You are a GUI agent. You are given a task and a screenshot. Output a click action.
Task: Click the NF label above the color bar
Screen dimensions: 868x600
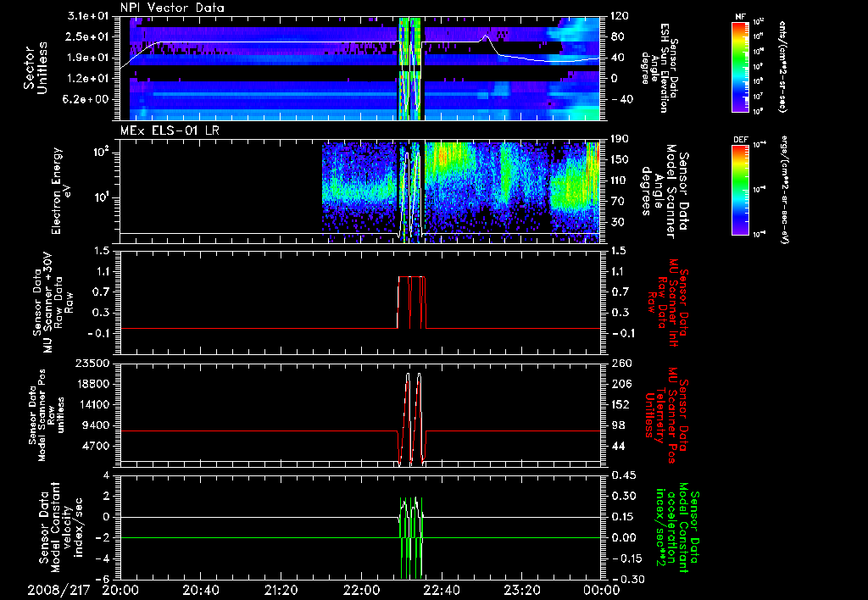tap(740, 17)
